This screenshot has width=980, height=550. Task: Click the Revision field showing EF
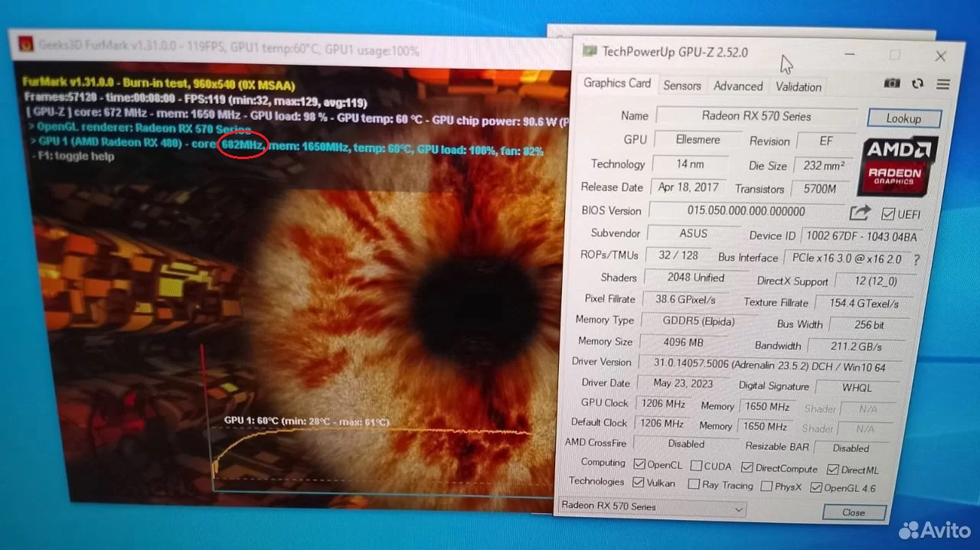coord(825,142)
